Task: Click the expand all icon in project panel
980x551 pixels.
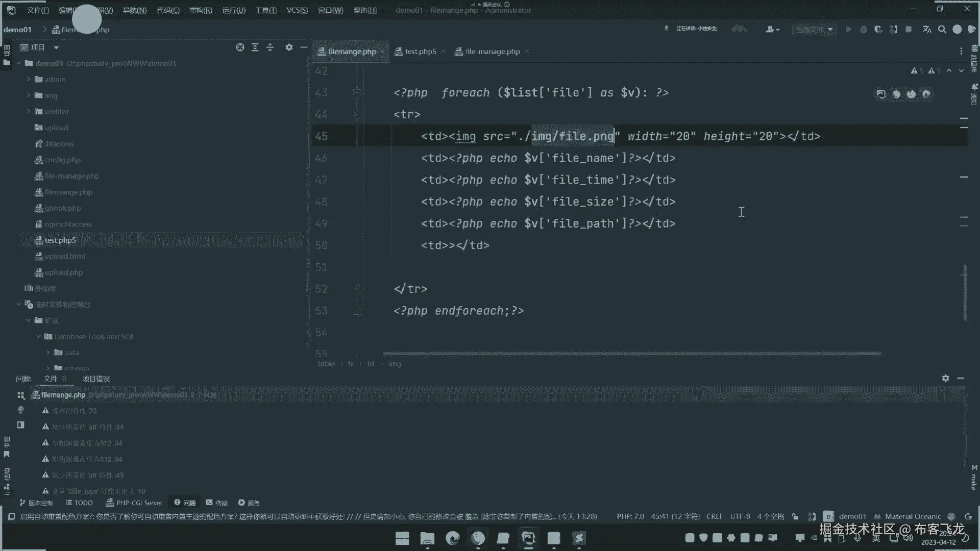Action: click(x=255, y=47)
